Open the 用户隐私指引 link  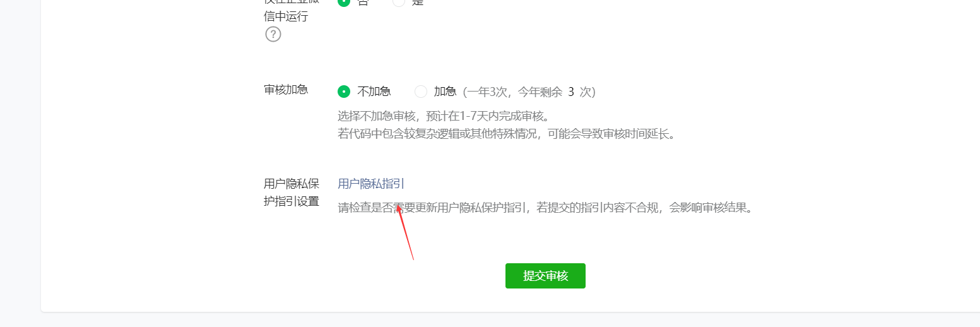[371, 184]
